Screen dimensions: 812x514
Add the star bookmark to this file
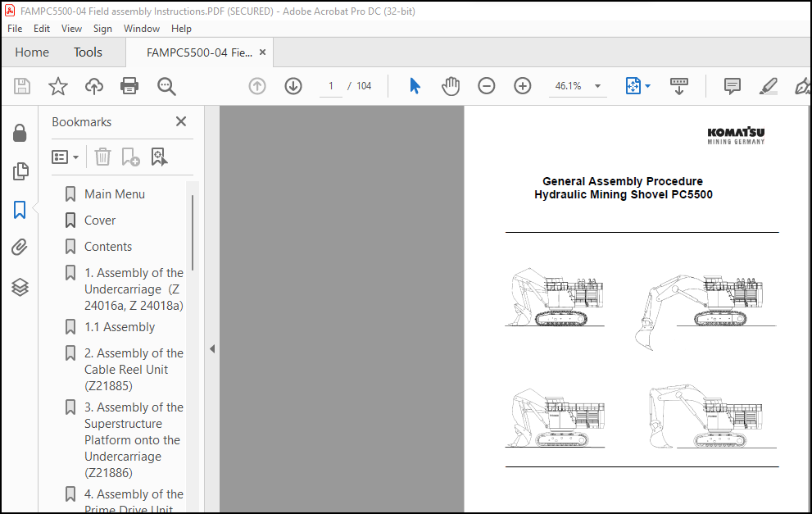click(x=58, y=86)
